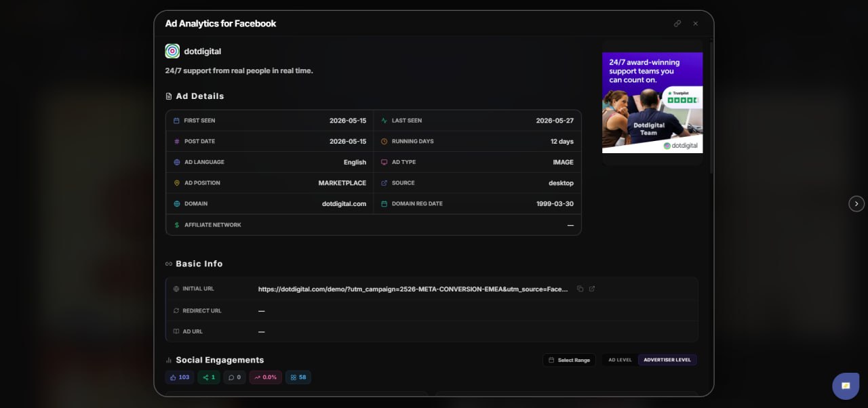Screen dimensions: 868x408
Task: Click the 12 days running value
Action: tap(562, 142)
